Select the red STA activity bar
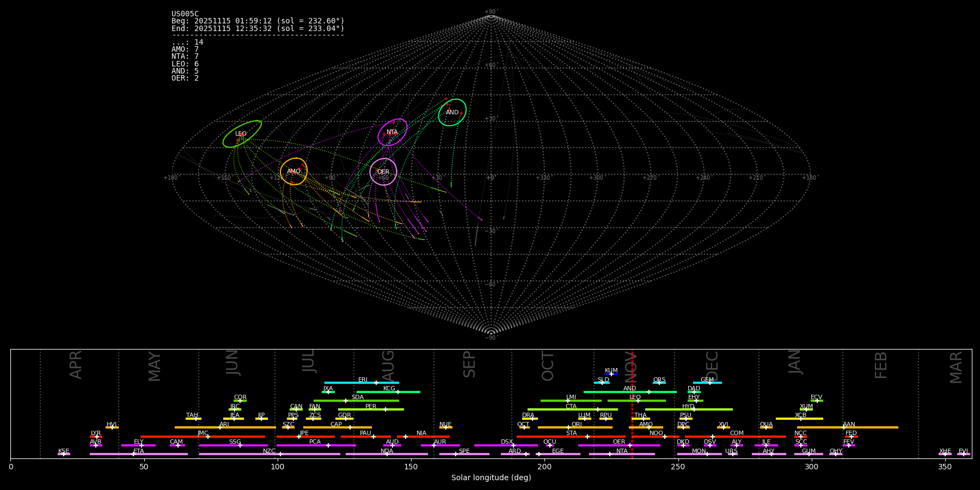This screenshot has height=490, width=980. click(x=571, y=437)
